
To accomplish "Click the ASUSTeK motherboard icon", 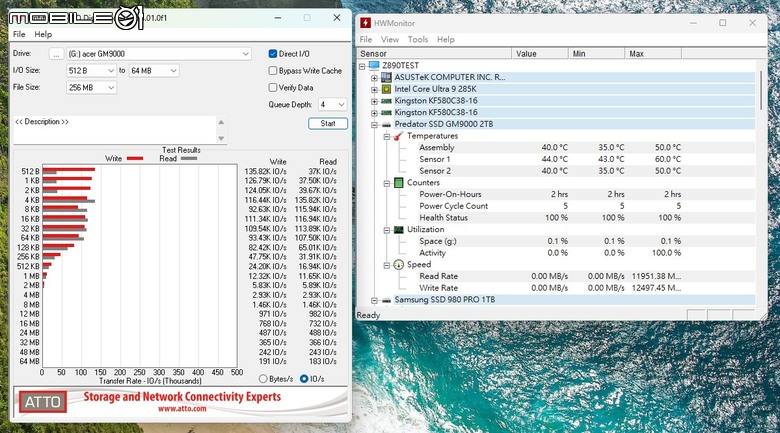I will [386, 77].
